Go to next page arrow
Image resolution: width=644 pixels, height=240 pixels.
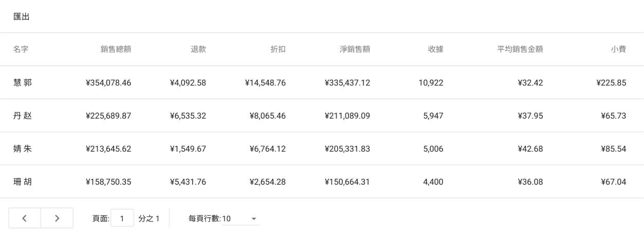57,218
